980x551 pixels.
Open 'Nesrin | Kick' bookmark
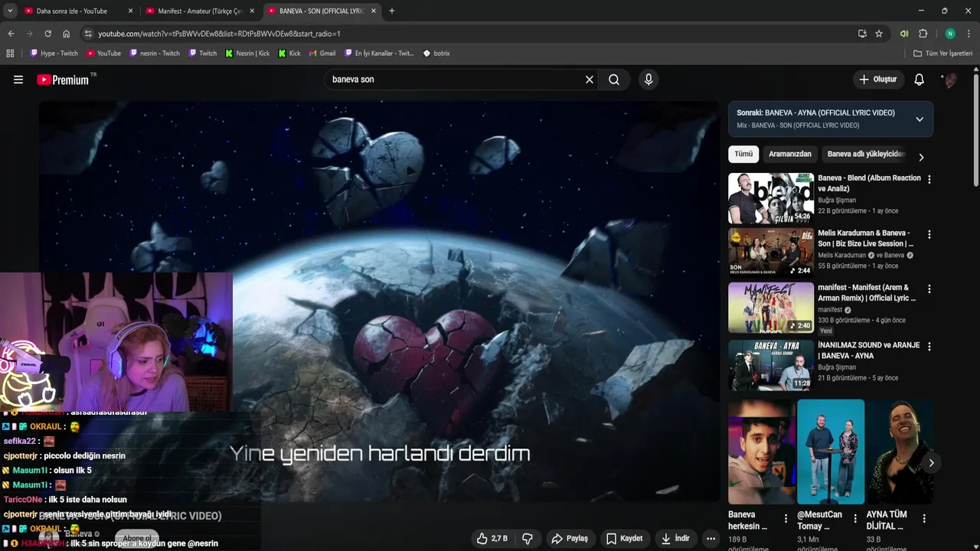click(x=247, y=54)
